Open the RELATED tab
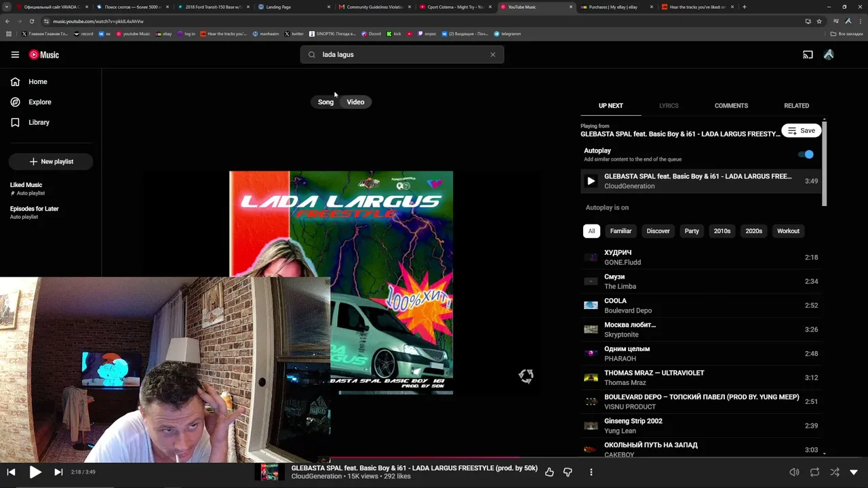Image resolution: width=868 pixels, height=488 pixels. tap(796, 106)
